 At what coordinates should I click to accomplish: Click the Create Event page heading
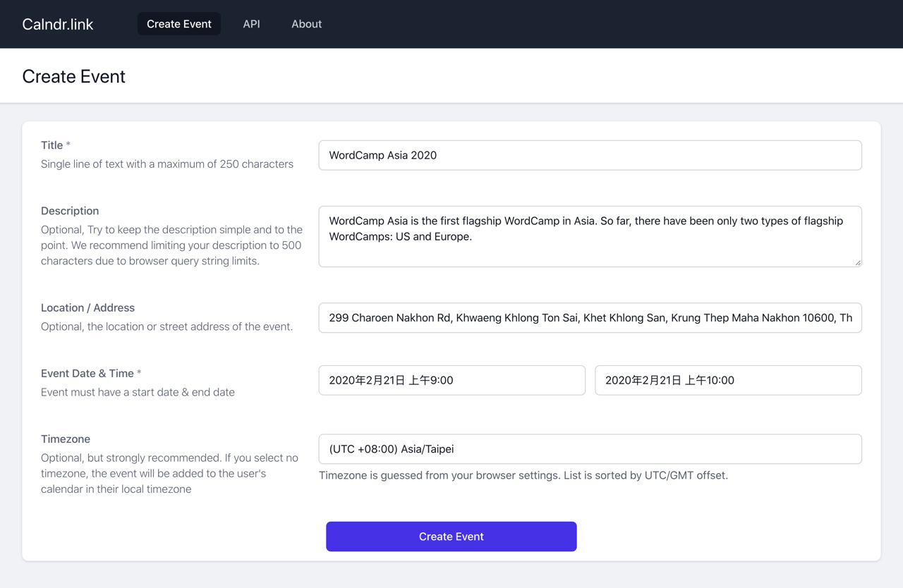click(x=74, y=76)
